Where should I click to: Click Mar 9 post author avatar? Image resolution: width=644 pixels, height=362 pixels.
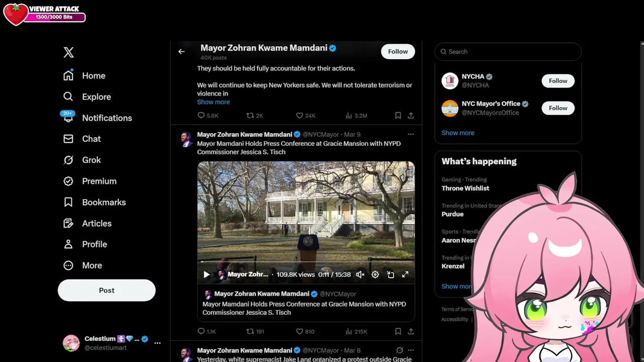pos(186,139)
